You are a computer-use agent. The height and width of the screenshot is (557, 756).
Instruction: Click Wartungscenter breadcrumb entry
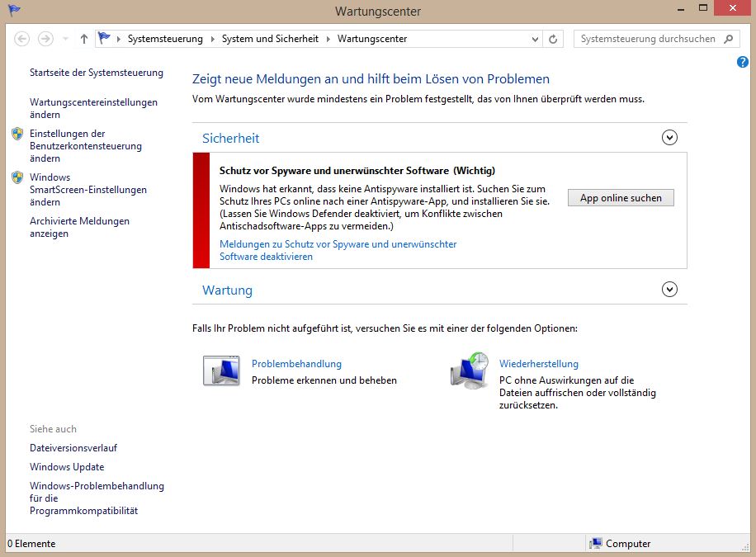pyautogui.click(x=371, y=39)
